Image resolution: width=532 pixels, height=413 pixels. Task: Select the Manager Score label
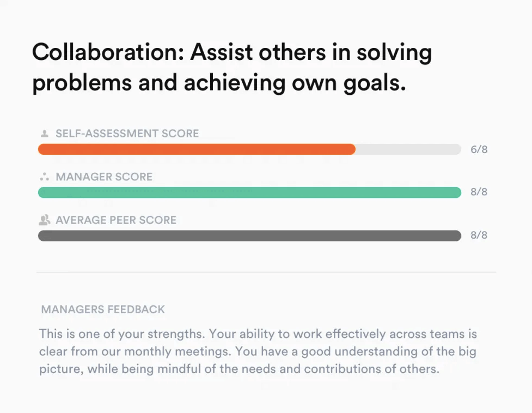(104, 177)
